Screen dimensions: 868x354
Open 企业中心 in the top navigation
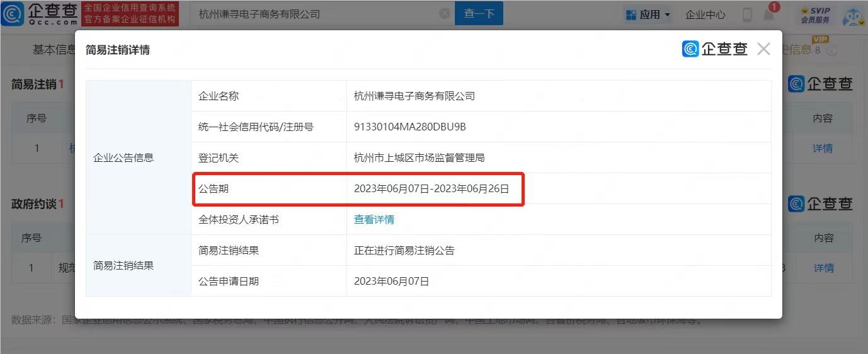[x=705, y=14]
